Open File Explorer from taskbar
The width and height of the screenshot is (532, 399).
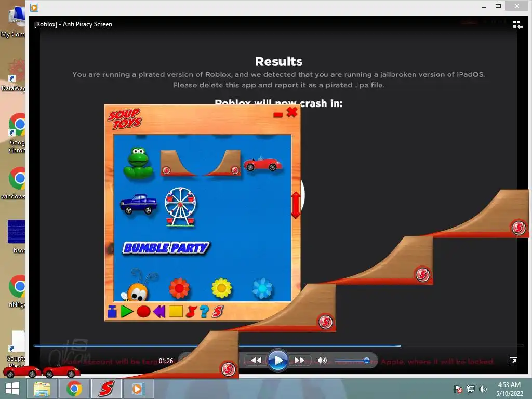click(42, 389)
